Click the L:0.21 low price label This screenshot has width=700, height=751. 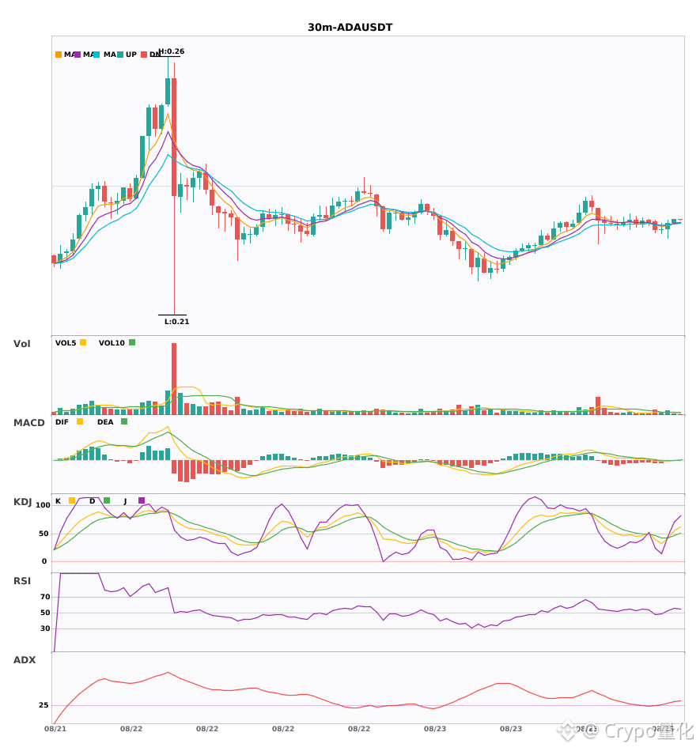point(177,322)
